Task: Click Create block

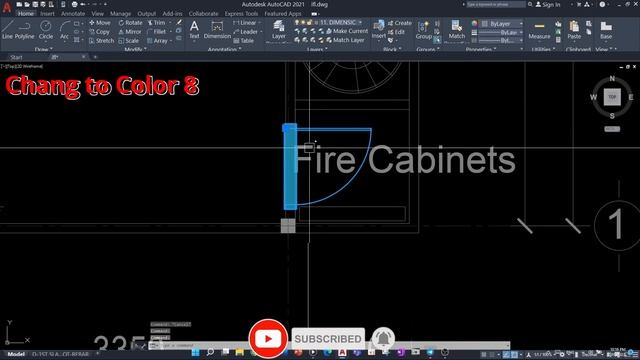Action: point(400,23)
